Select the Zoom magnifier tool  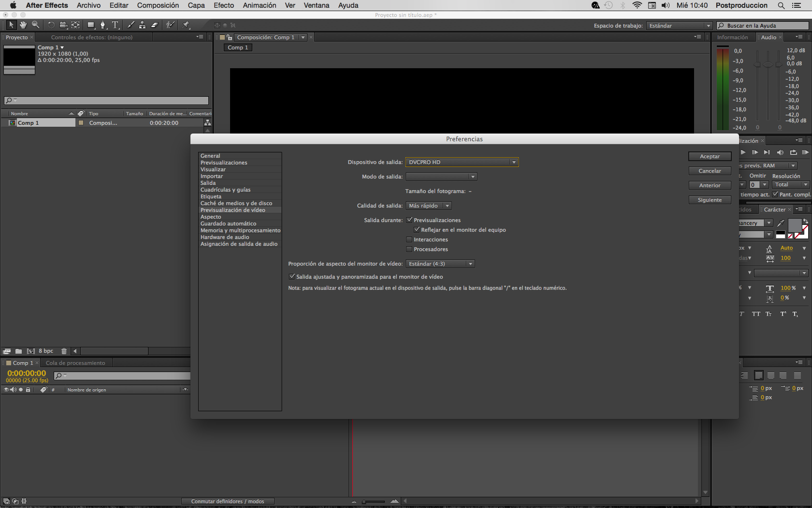click(35, 25)
